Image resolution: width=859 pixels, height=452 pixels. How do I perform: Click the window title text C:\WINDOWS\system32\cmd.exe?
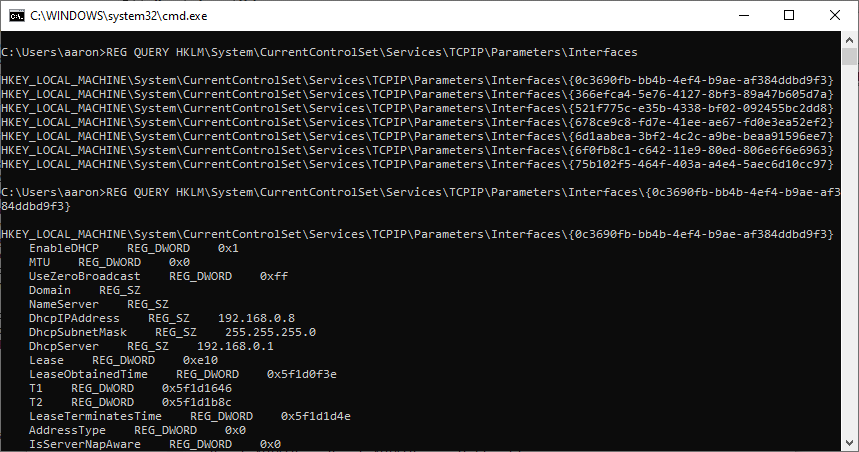pyautogui.click(x=119, y=16)
